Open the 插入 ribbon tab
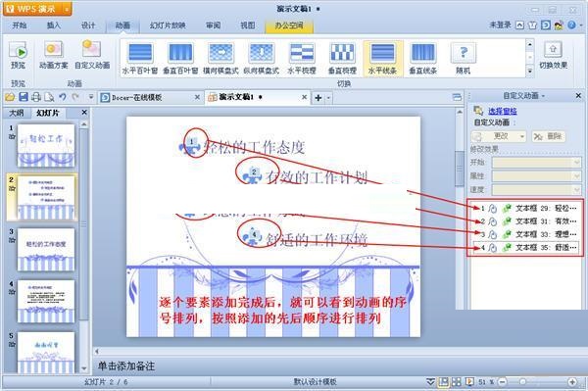The image size is (588, 391). click(x=53, y=25)
